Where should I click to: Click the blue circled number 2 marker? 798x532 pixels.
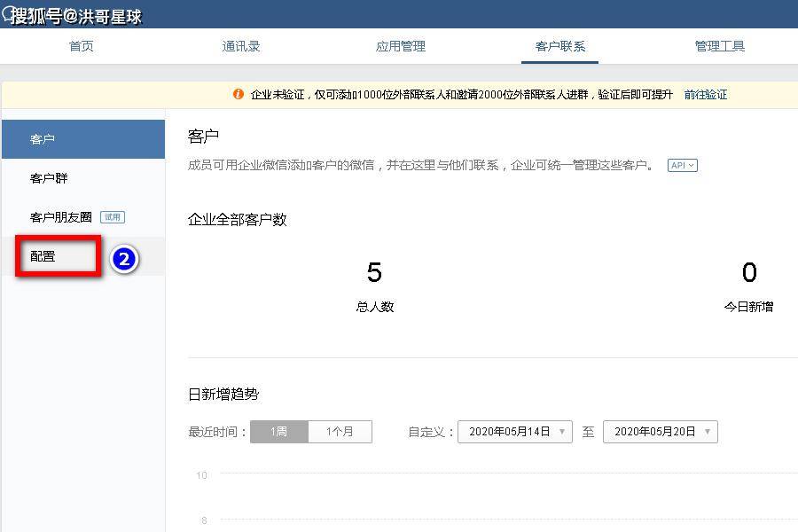(x=124, y=259)
